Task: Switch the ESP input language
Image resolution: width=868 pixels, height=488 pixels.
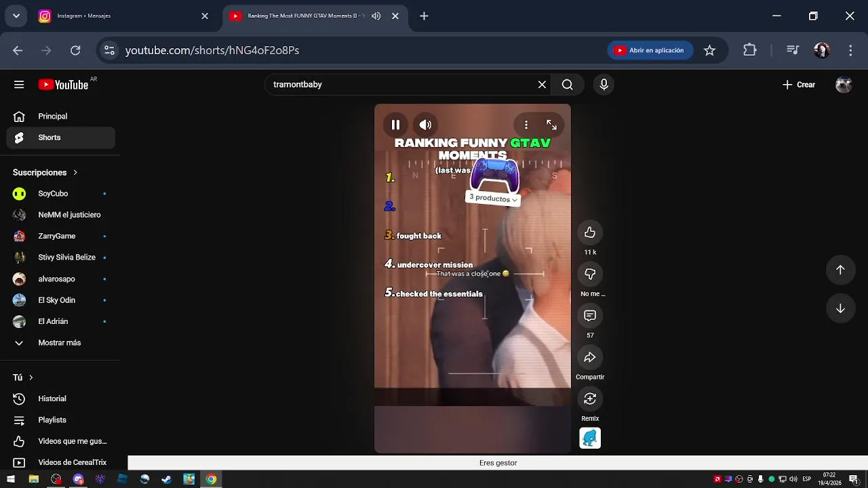Action: [807, 479]
